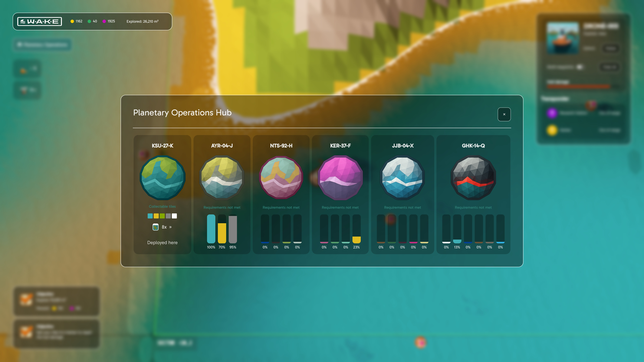Select the NTS-92-H planet icon
Screen dimensions: 644x362
pyautogui.click(x=281, y=177)
